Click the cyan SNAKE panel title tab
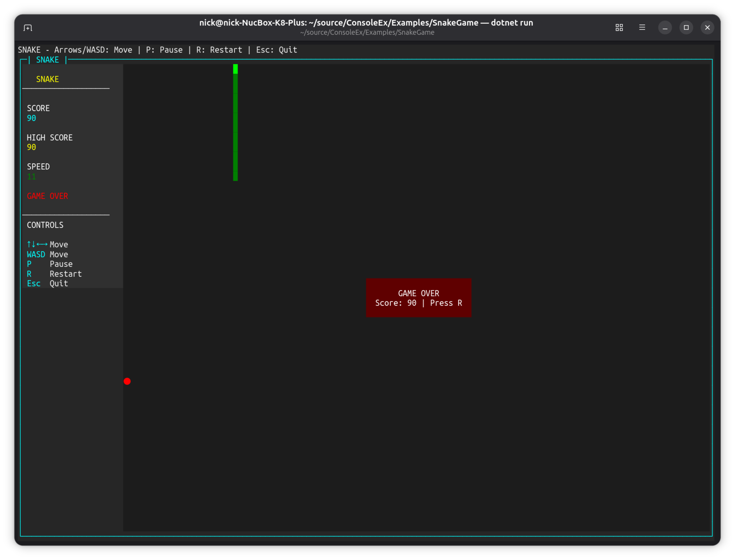 (x=47, y=60)
